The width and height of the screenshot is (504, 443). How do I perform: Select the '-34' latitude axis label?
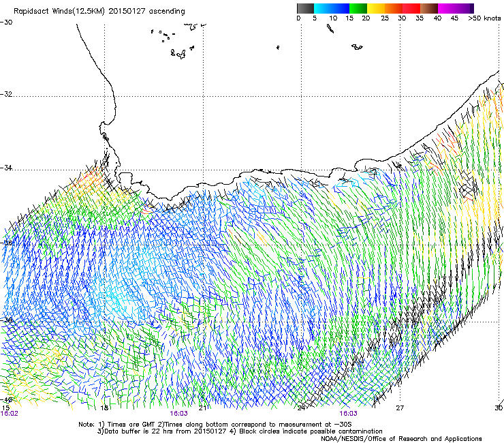click(6, 168)
